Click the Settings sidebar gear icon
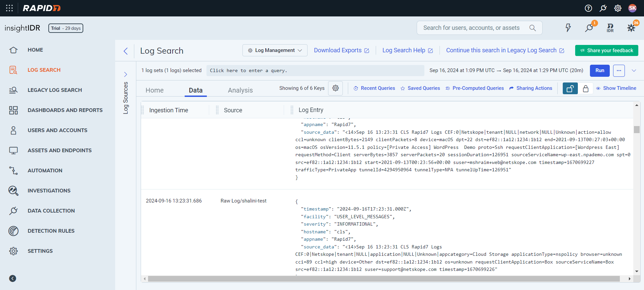 (x=13, y=251)
